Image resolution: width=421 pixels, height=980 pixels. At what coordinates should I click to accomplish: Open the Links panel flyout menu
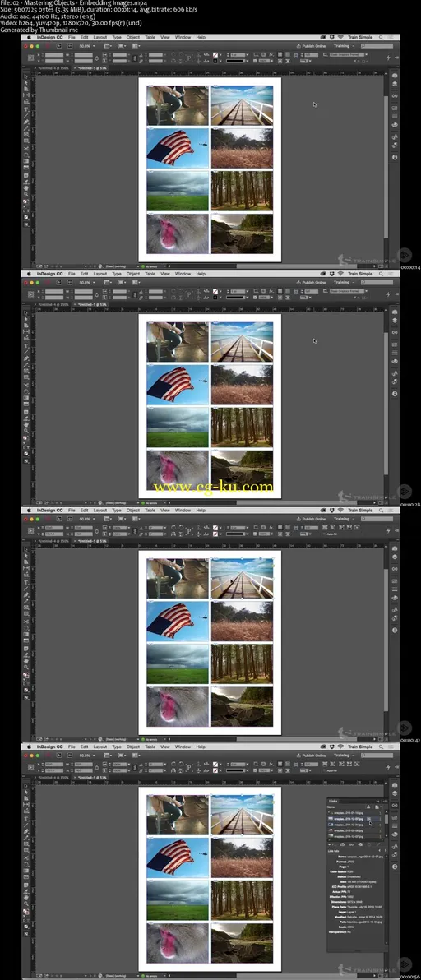[386, 802]
